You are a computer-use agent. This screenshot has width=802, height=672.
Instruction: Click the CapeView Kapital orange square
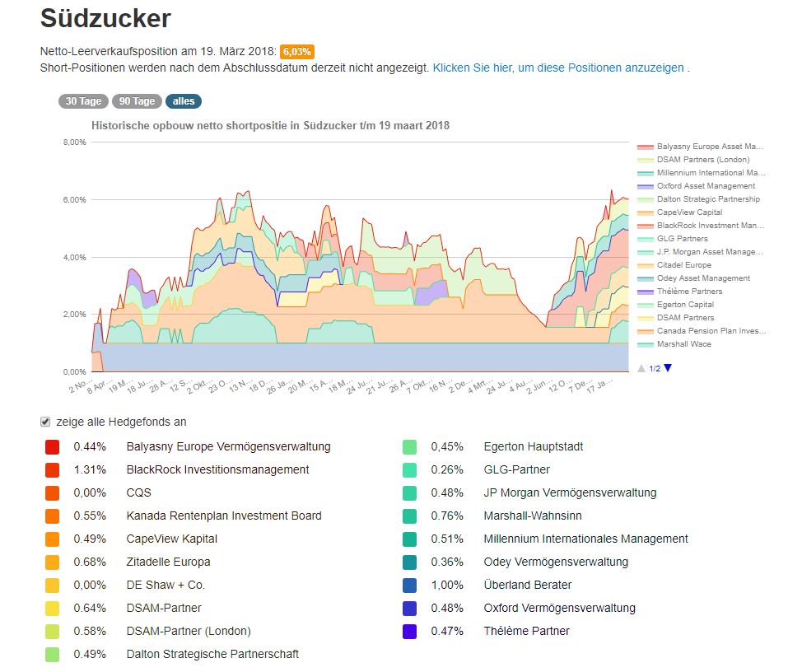tap(52, 539)
